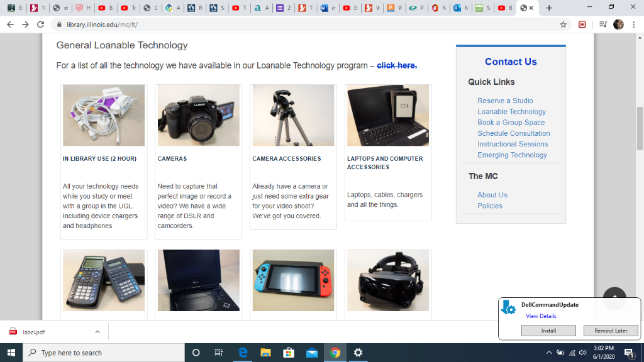Open Cortana from the taskbar
The height and width of the screenshot is (362, 644).
(196, 353)
